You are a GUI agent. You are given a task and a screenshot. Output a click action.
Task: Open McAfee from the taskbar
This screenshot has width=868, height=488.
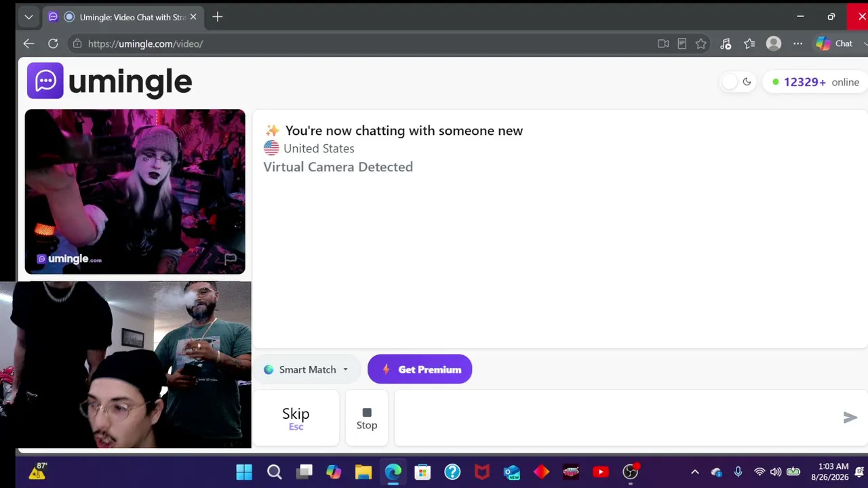tap(482, 472)
